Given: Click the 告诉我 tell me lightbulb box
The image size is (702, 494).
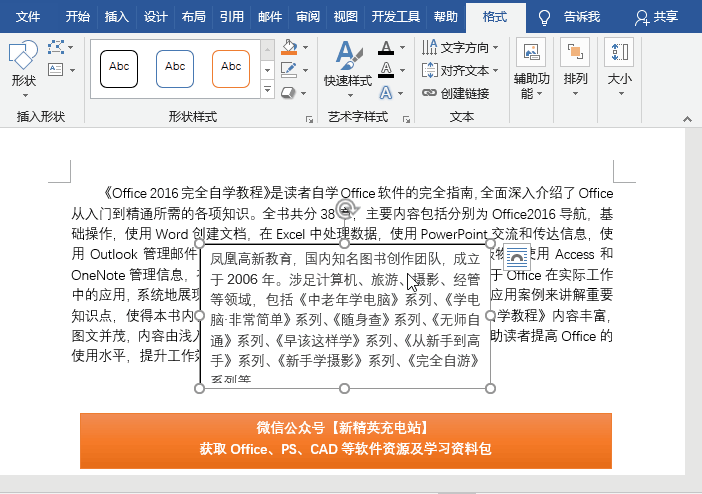Looking at the screenshot, I should pos(569,17).
